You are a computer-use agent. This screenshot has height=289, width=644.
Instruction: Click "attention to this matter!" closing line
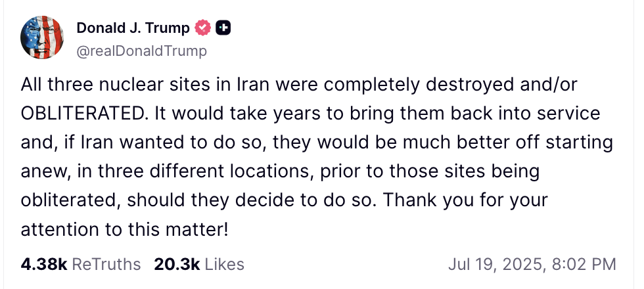125,229
